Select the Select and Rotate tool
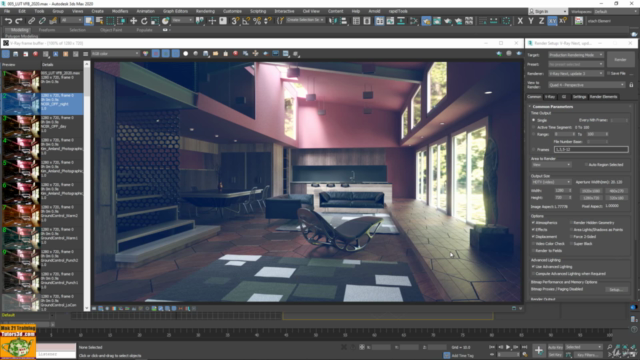This screenshot has width=640, height=360. 144,21
